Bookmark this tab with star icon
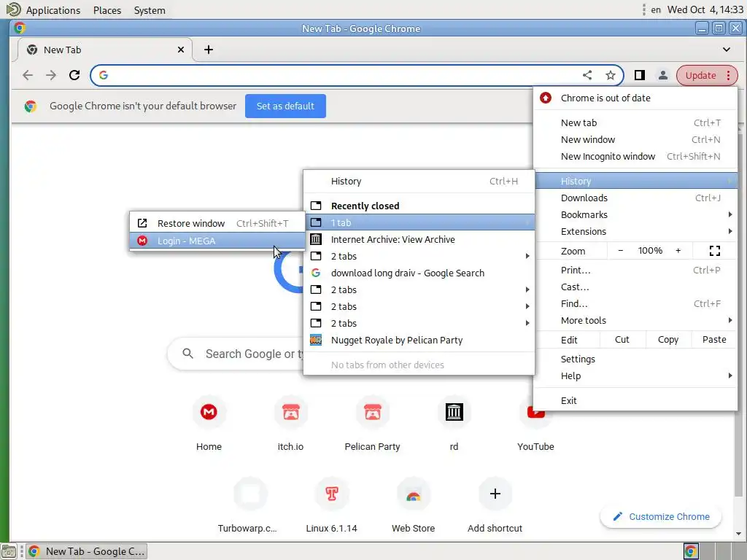747x560 pixels. (611, 75)
